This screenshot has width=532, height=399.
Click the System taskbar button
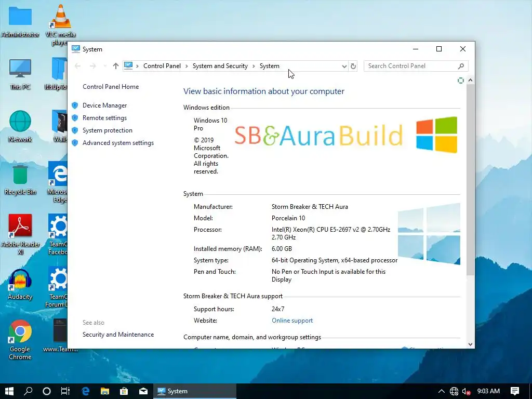tap(195, 391)
